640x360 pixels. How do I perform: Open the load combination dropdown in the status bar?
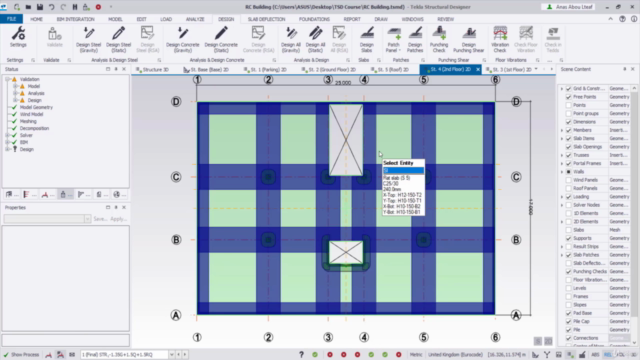point(171,354)
